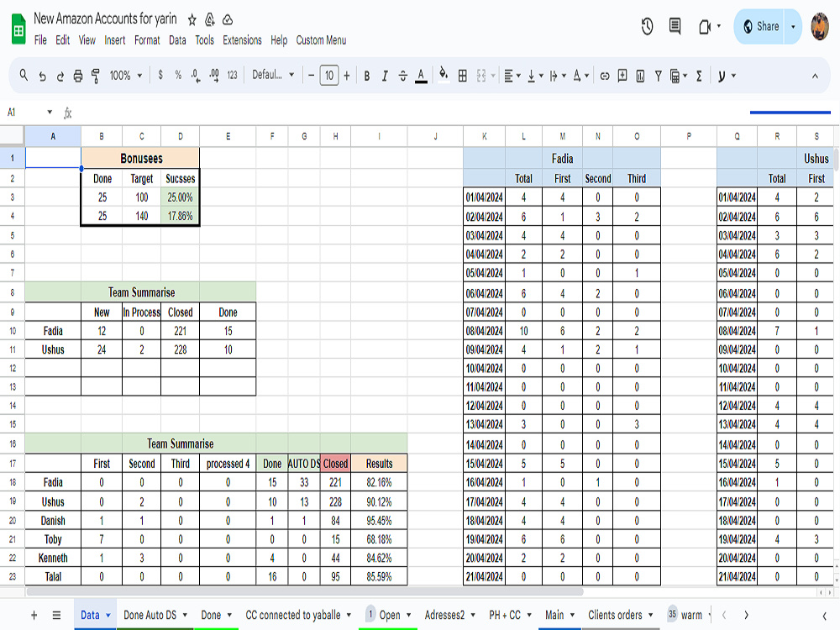Open the font family dropdown

tap(273, 75)
